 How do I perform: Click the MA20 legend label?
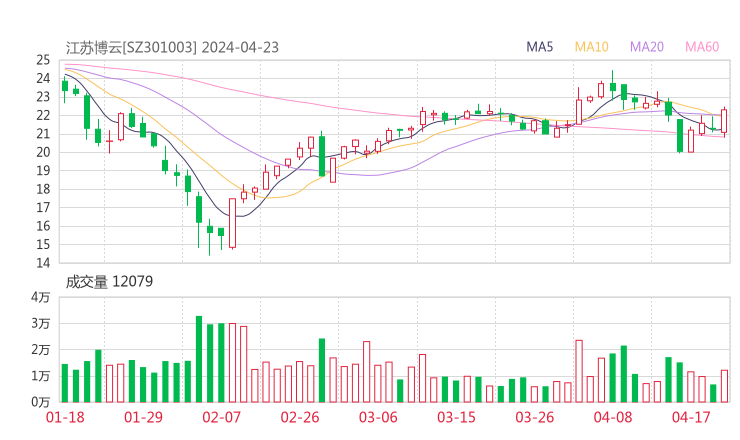pos(647,47)
